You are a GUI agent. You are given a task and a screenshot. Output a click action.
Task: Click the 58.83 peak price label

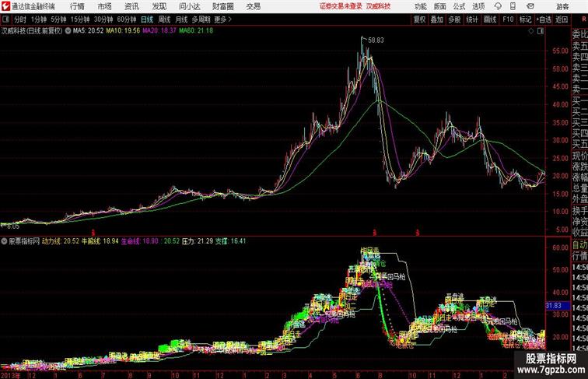376,40
